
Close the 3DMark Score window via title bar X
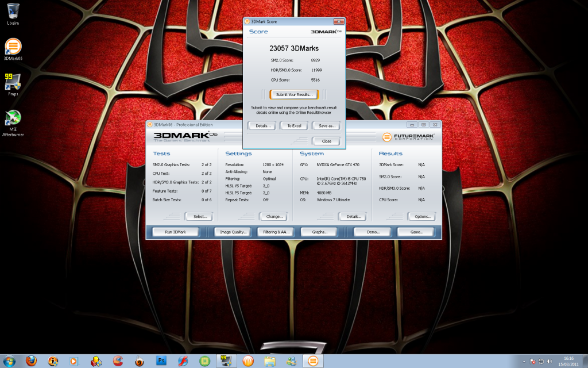coord(339,21)
